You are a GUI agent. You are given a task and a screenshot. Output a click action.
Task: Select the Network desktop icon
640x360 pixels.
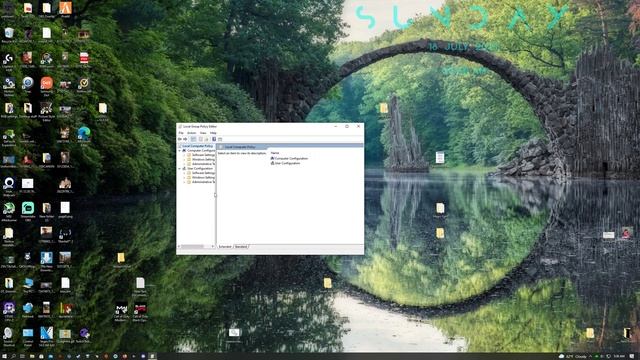[27, 310]
